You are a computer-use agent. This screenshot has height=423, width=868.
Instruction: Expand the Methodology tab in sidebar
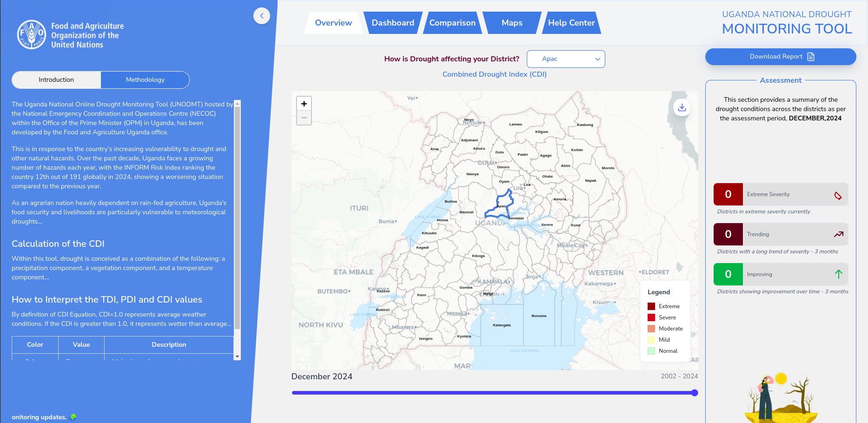(145, 79)
